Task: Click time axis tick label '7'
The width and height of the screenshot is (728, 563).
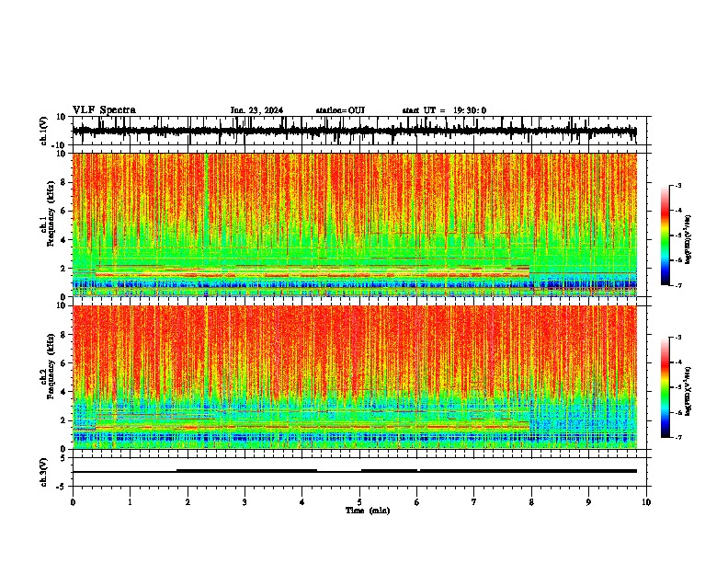Action: [474, 502]
